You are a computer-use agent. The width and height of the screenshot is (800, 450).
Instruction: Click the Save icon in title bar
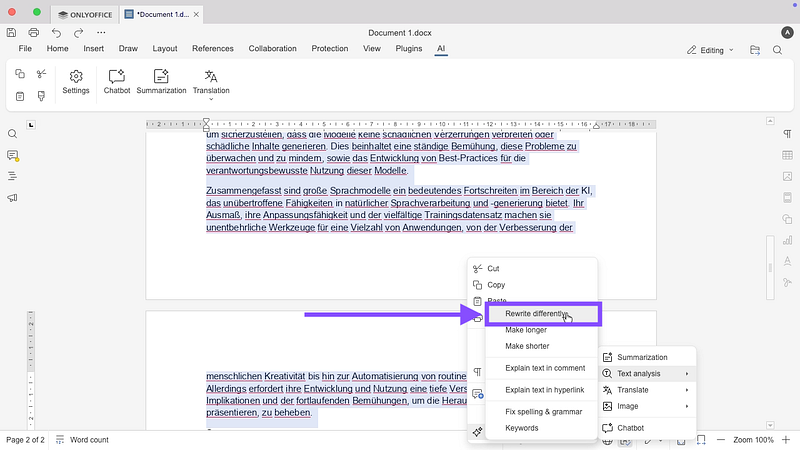pyautogui.click(x=12, y=32)
